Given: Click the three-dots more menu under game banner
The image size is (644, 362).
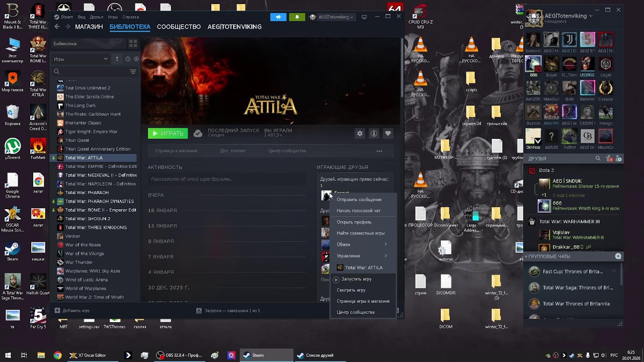Looking at the screenshot, I should point(379,151).
